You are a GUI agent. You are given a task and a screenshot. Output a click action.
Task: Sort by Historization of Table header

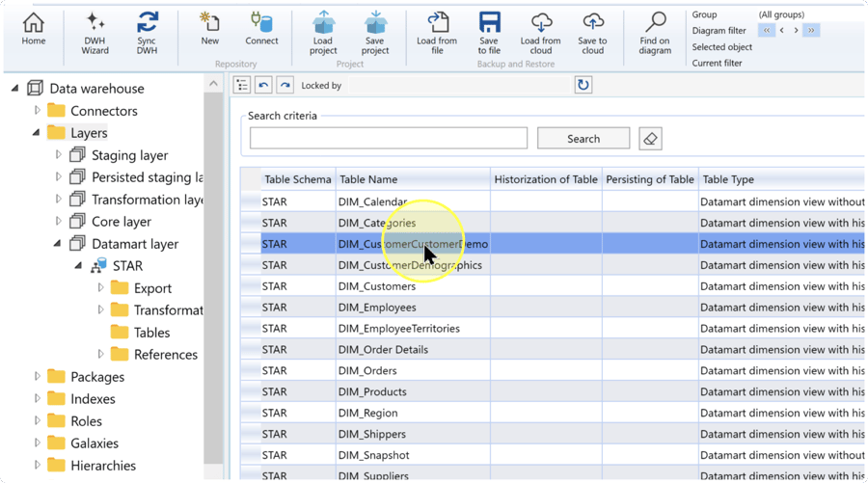click(546, 179)
